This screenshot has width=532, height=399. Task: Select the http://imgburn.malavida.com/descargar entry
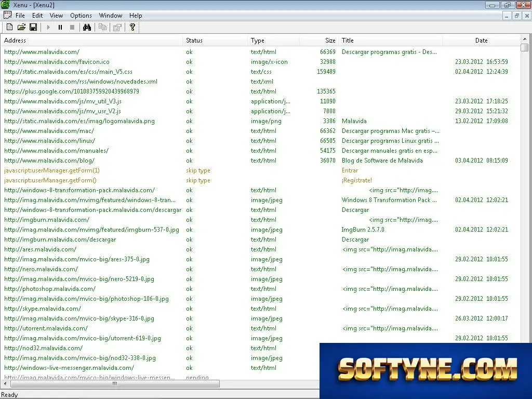pos(60,240)
